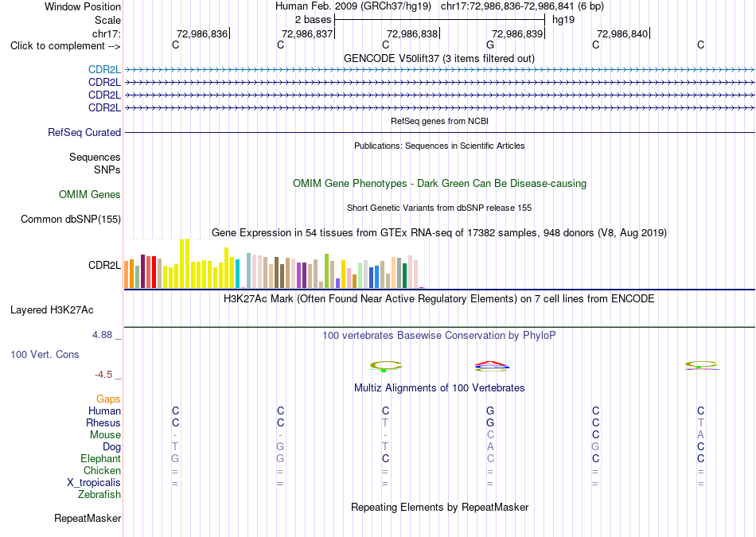
Task: Click the X_tropicalis species label
Action: tap(94, 483)
